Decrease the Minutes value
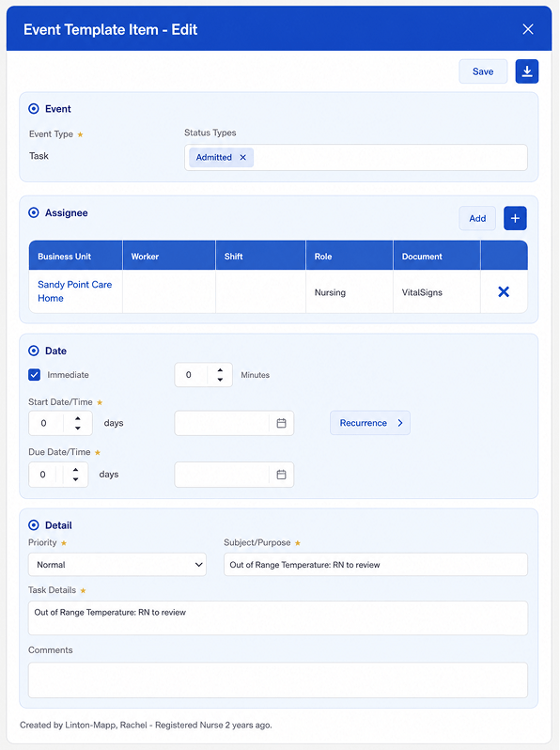560x750 pixels. coord(220,380)
